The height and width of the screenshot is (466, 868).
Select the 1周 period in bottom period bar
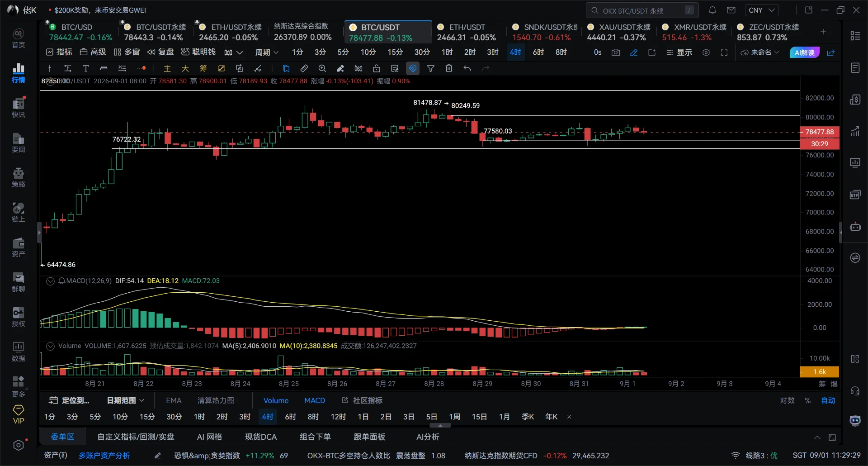coord(454,417)
